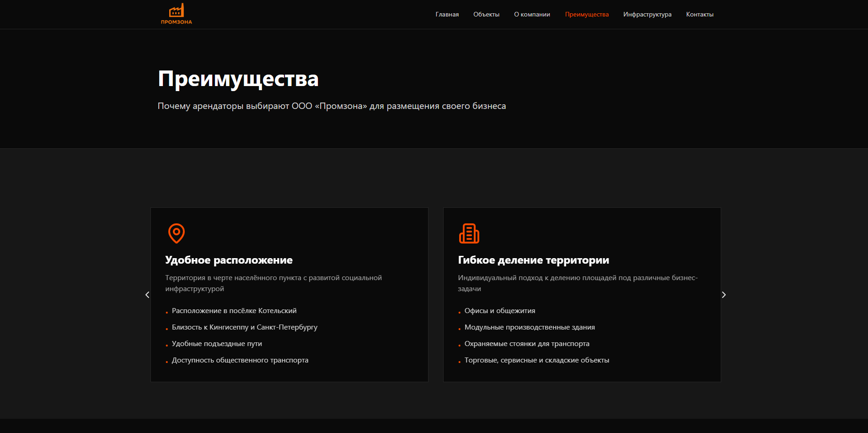This screenshot has width=868, height=433.
Task: Click the orange building icon
Action: pyautogui.click(x=469, y=233)
